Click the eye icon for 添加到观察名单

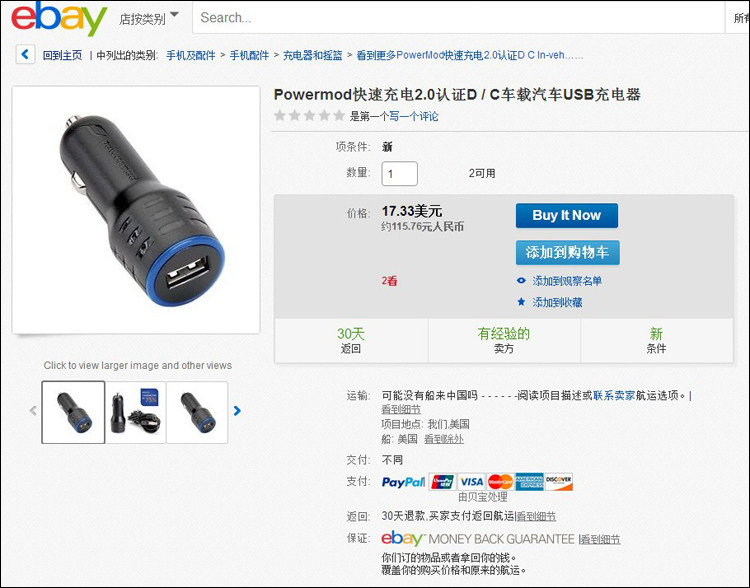coord(521,281)
